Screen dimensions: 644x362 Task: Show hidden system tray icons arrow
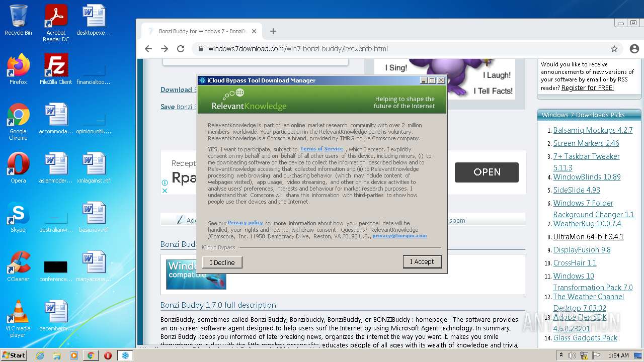click(561, 355)
